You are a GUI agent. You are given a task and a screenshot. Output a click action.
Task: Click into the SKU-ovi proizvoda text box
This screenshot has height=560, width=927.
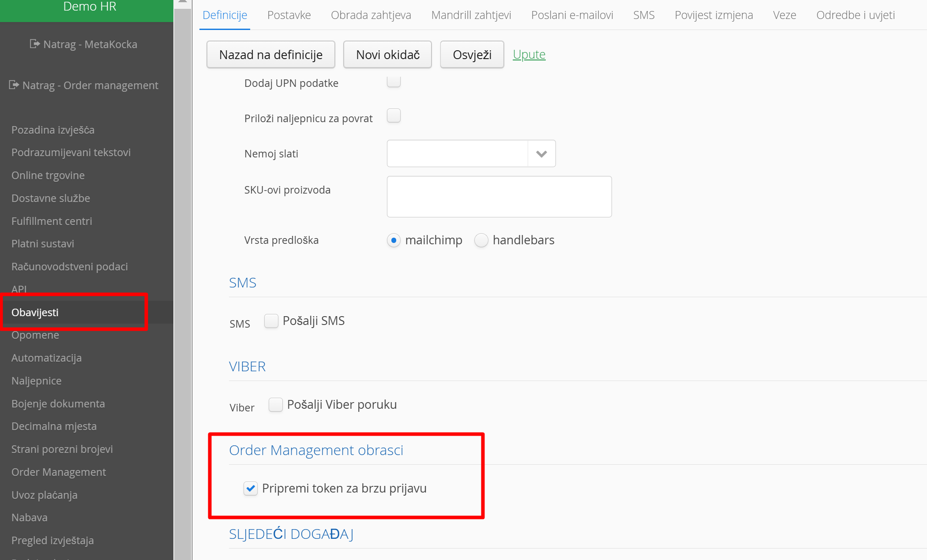[499, 197]
